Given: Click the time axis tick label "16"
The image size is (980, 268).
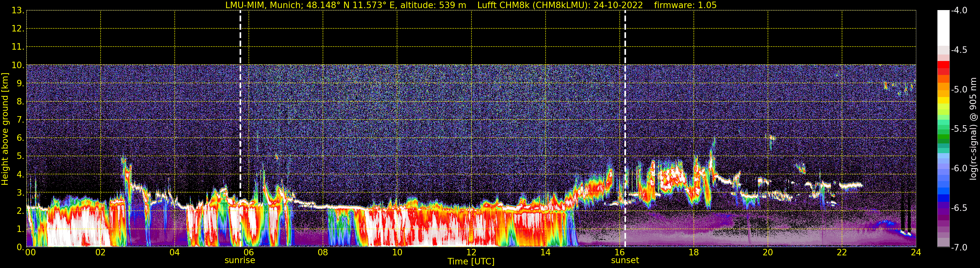Looking at the screenshot, I should point(620,252).
